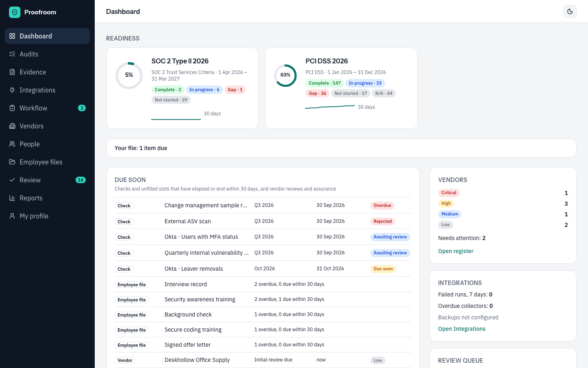Click the Audits checklist icon
This screenshot has height=368, width=588.
pyautogui.click(x=12, y=54)
